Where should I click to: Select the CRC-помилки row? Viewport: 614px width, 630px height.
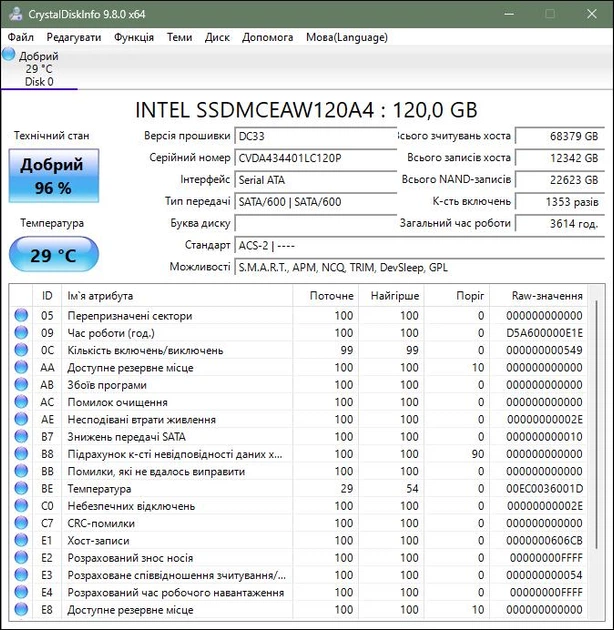(x=298, y=523)
